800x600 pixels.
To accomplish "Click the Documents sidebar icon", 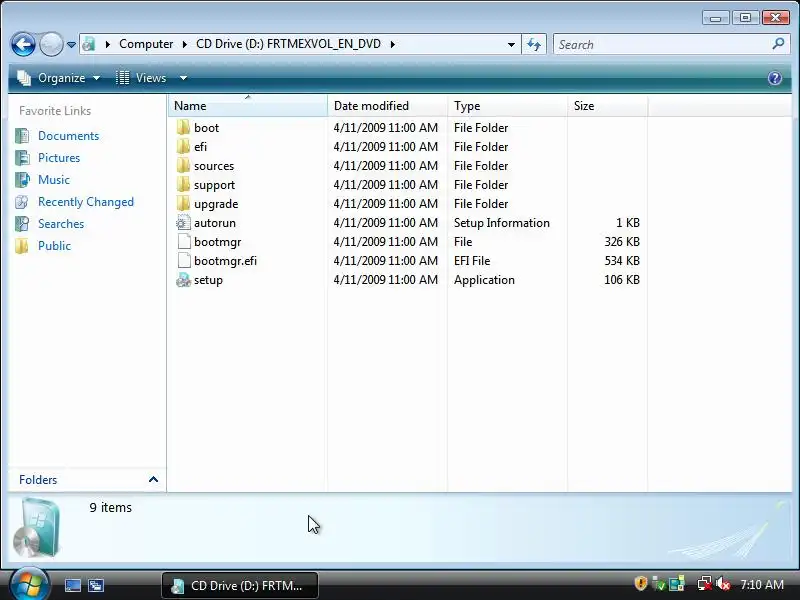I will (22, 136).
